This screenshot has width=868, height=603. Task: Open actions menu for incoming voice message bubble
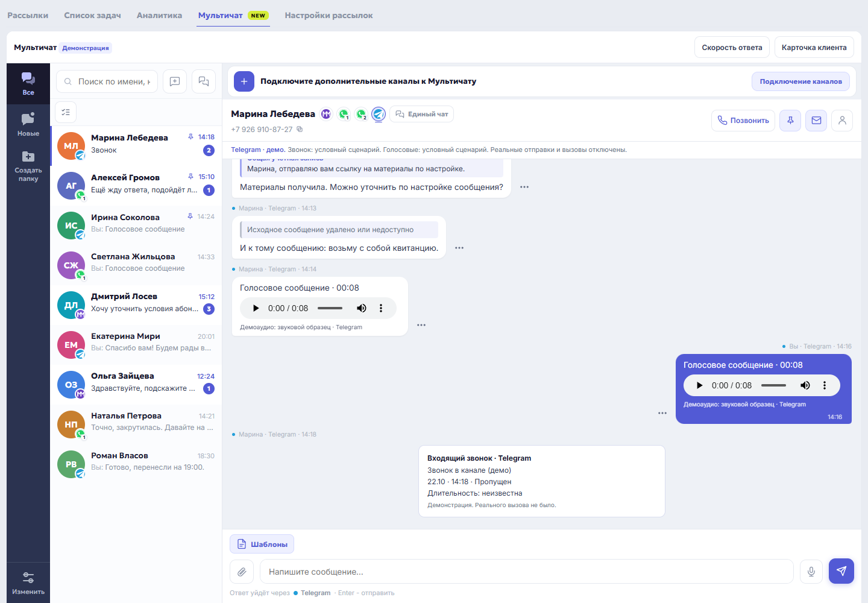[x=421, y=325]
